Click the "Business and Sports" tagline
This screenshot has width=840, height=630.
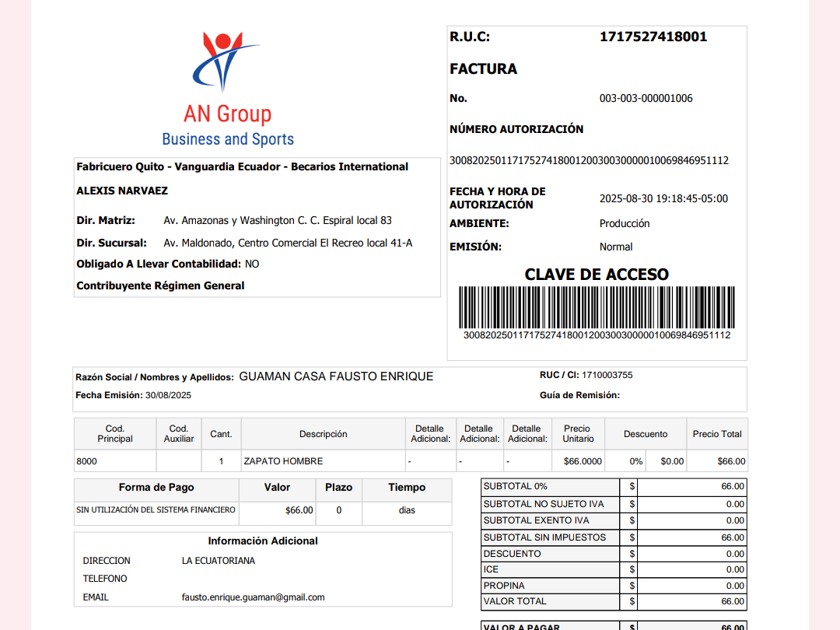(228, 139)
